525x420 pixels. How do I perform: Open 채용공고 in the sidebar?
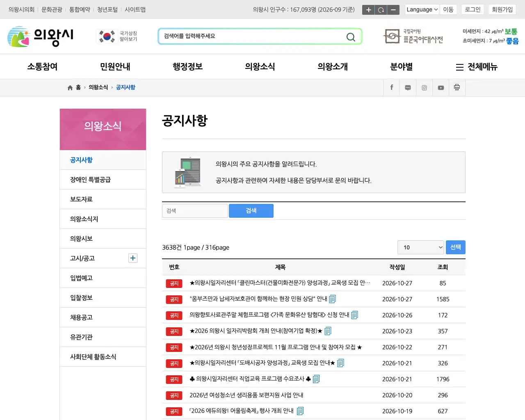point(103,317)
